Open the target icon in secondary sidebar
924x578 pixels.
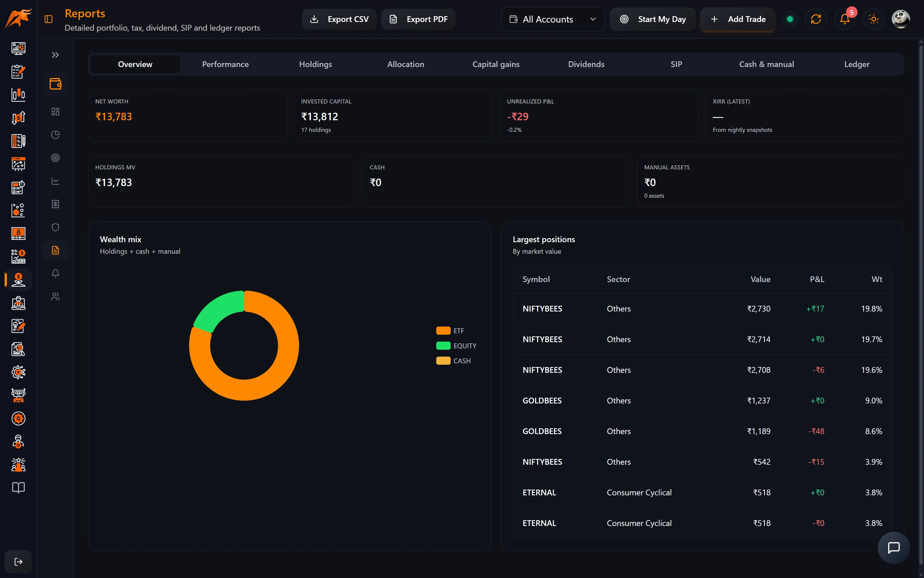pos(55,158)
